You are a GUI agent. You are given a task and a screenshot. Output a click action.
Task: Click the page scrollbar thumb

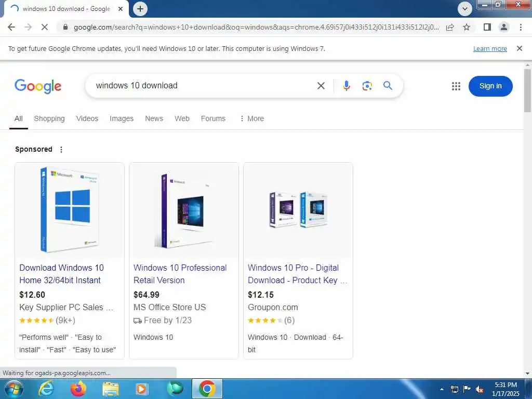[x=527, y=90]
